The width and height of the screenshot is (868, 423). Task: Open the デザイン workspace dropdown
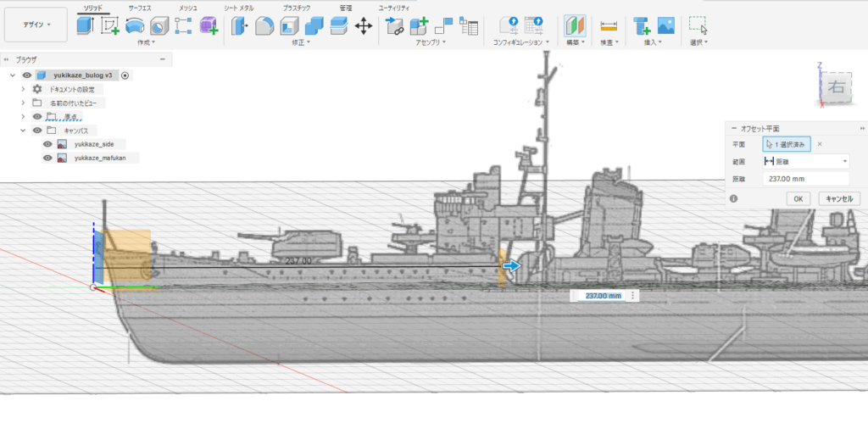click(x=37, y=25)
